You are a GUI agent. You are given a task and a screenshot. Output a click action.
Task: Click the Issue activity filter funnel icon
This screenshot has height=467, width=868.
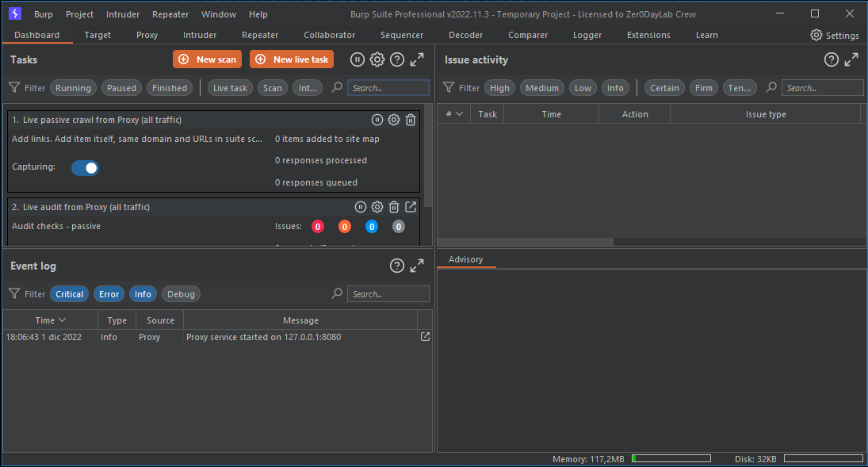(x=449, y=87)
